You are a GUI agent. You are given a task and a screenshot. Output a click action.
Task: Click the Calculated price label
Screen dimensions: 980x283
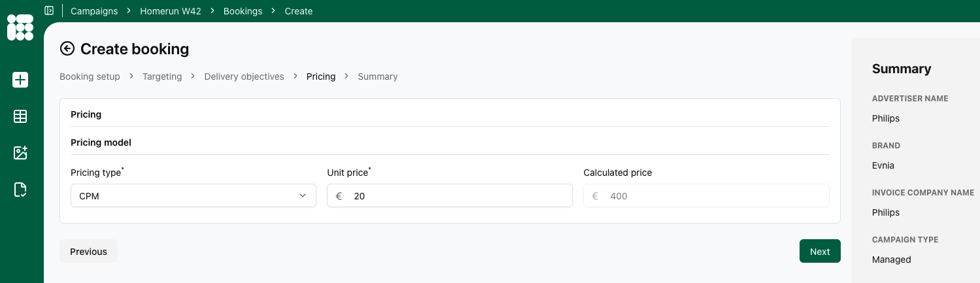618,173
